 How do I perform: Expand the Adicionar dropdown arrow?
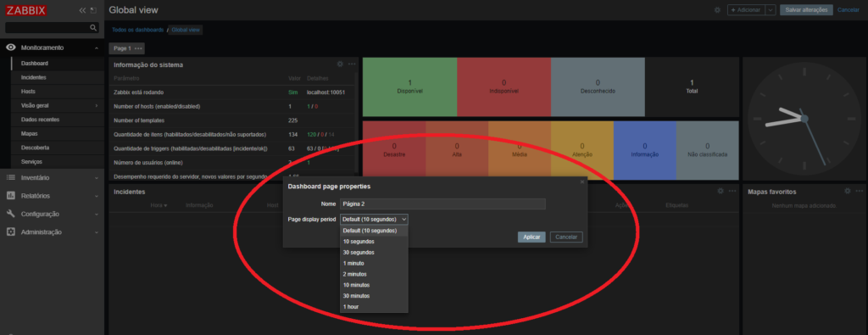click(x=770, y=10)
